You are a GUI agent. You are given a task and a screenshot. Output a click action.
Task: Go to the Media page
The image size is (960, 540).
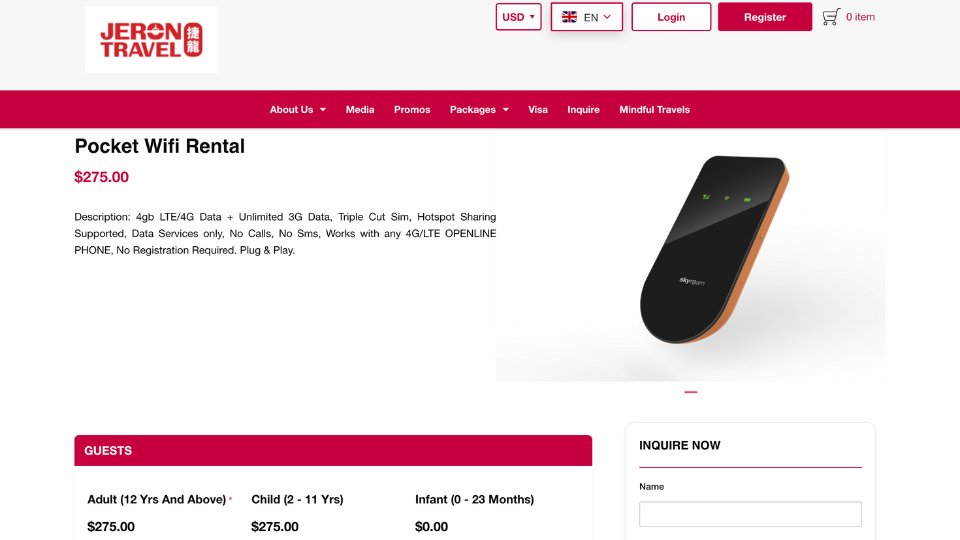coord(360,110)
